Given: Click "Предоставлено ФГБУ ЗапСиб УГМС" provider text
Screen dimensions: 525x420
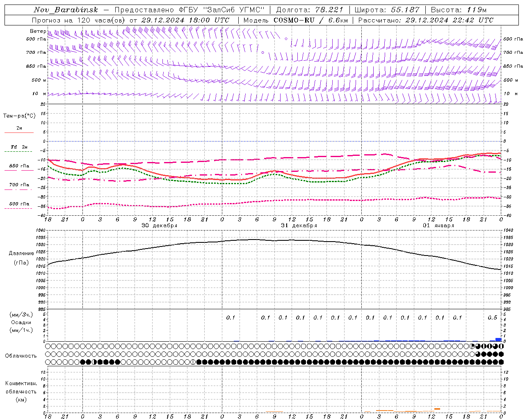Looking at the screenshot, I should pyautogui.click(x=189, y=10).
